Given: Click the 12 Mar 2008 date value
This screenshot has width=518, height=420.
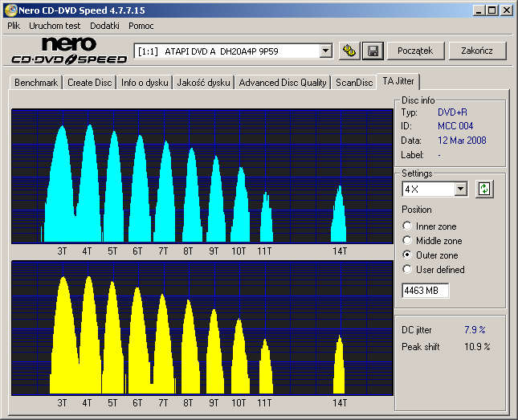Looking at the screenshot, I should click(462, 141).
